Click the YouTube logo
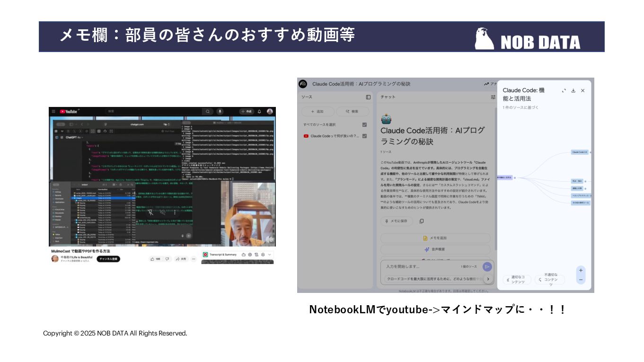The image size is (644, 362). 69,112
